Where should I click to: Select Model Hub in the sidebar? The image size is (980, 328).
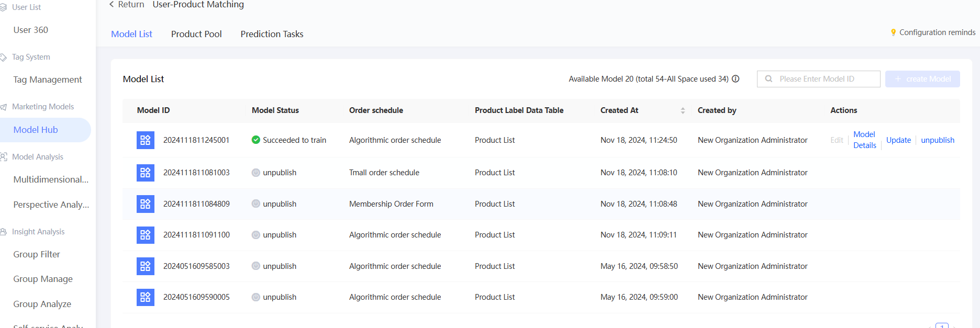click(46, 130)
